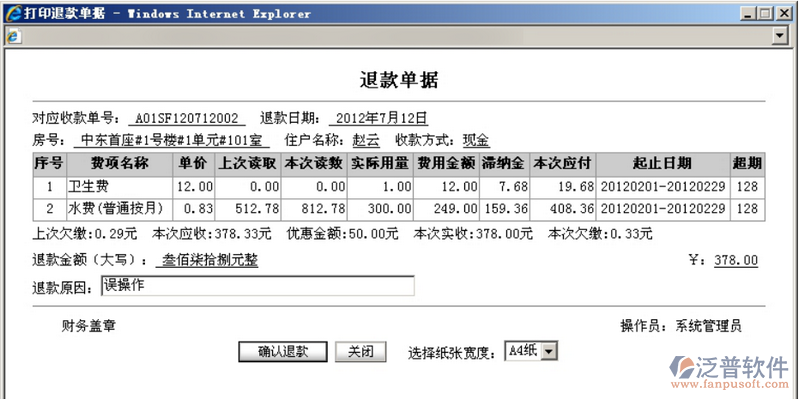This screenshot has height=400, width=799.
Task: Click the 滞纳金 column header
Action: (504, 164)
